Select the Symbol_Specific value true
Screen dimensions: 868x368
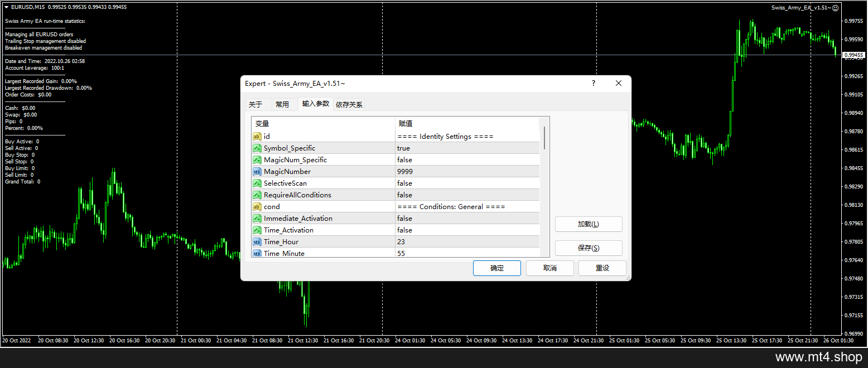click(x=403, y=148)
